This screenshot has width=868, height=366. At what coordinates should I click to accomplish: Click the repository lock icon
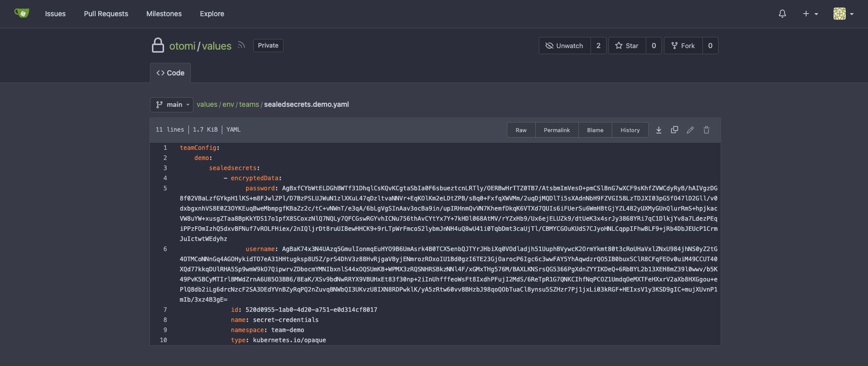158,46
